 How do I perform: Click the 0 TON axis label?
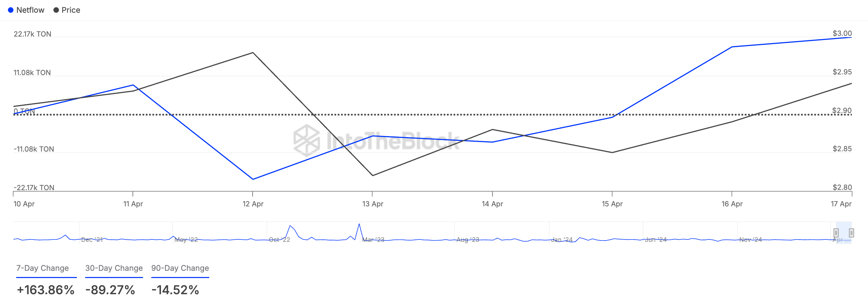click(24, 111)
